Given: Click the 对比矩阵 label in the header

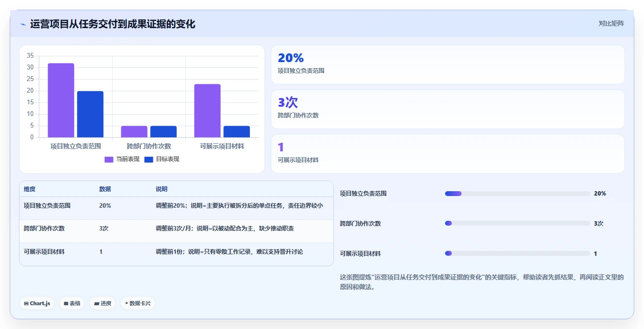Looking at the screenshot, I should [x=611, y=23].
